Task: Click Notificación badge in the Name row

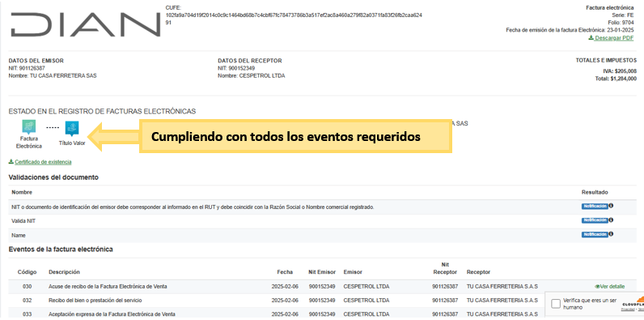Action: coord(595,234)
